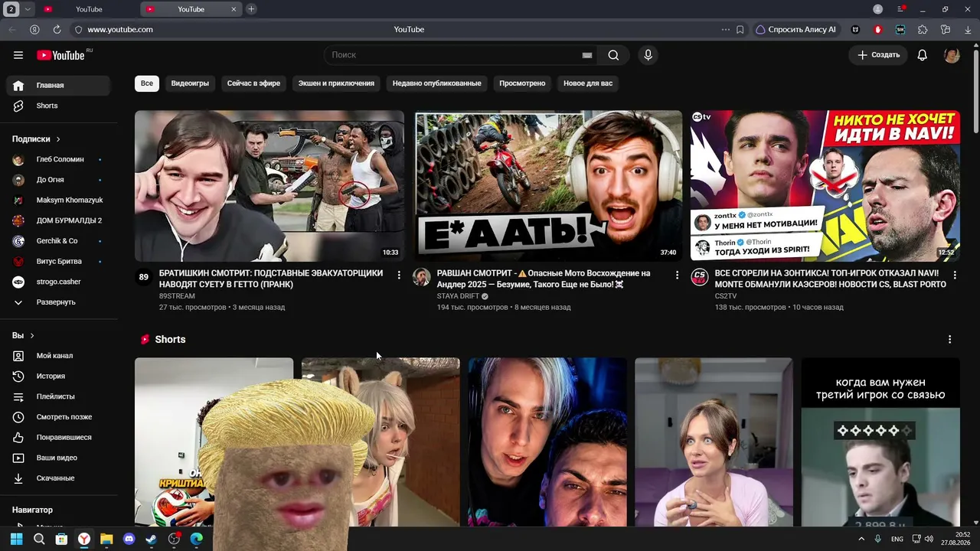
Task: Select the Сейчас в эфире filter chip
Action: (x=253, y=83)
